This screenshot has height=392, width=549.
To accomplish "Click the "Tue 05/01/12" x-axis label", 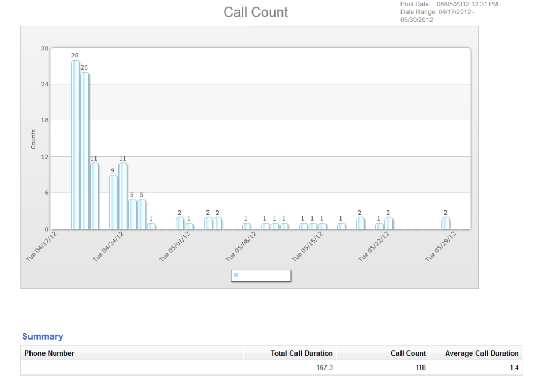I will click(x=174, y=246).
